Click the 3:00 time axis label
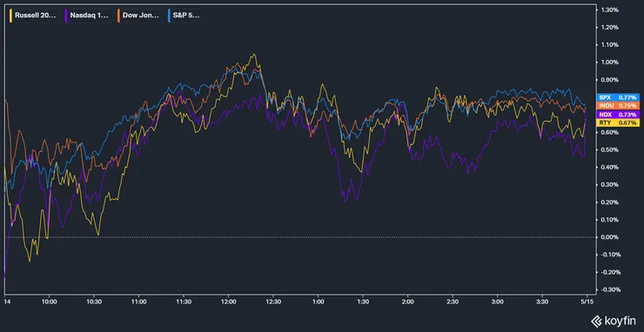This screenshot has width=644, height=332. 498,302
